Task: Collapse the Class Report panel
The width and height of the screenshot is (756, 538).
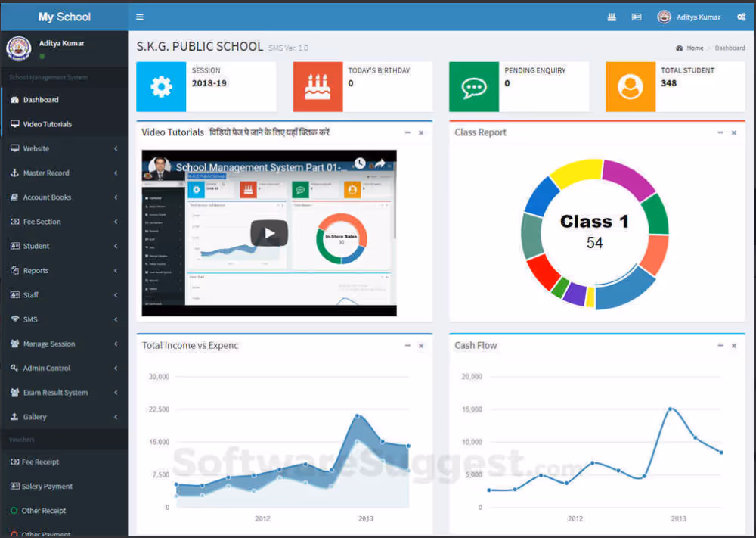Action: click(x=720, y=132)
